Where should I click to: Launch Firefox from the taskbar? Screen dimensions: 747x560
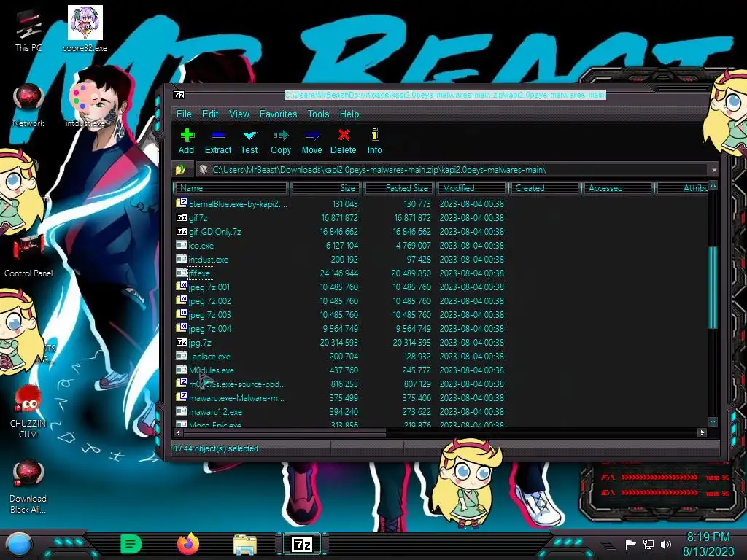(x=188, y=544)
